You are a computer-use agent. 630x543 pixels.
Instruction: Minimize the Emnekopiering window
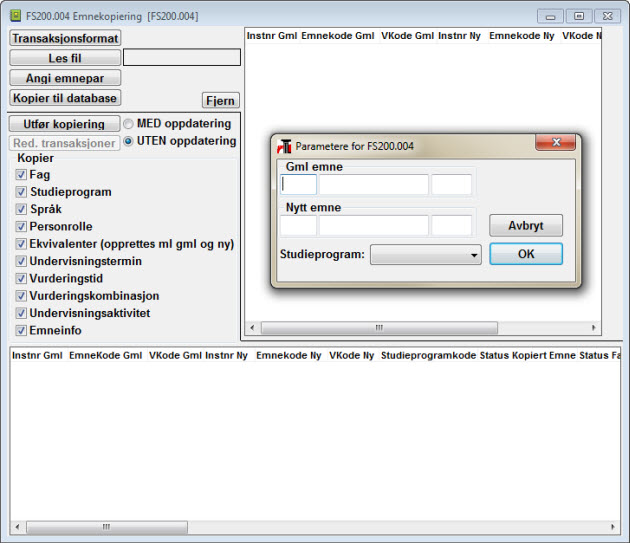(x=550, y=16)
